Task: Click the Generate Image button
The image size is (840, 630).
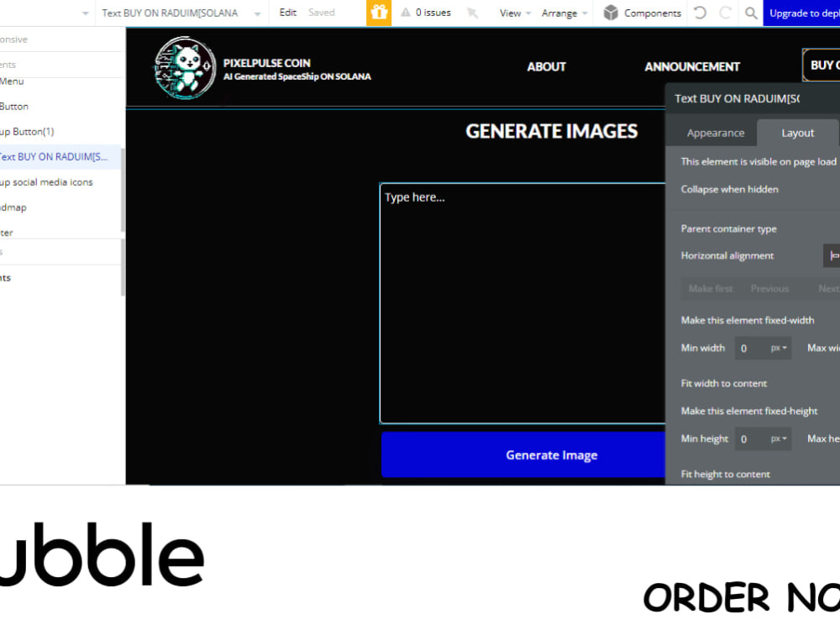Action: 523,454
